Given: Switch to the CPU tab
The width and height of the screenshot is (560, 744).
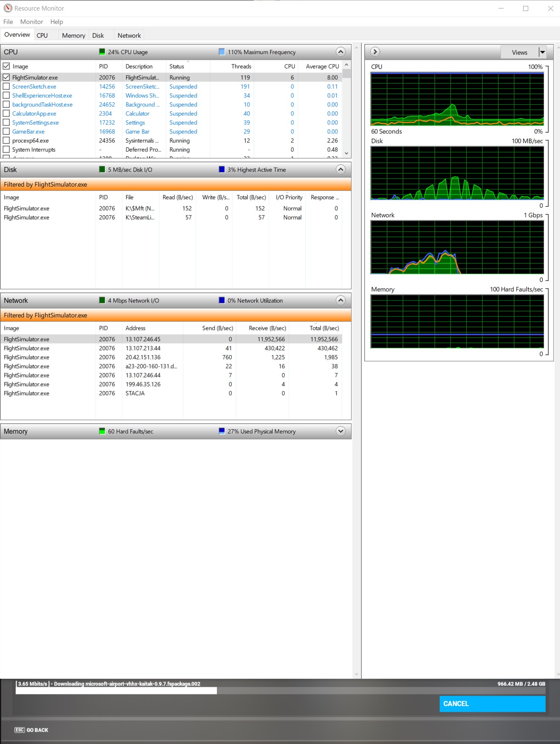Looking at the screenshot, I should click(42, 36).
